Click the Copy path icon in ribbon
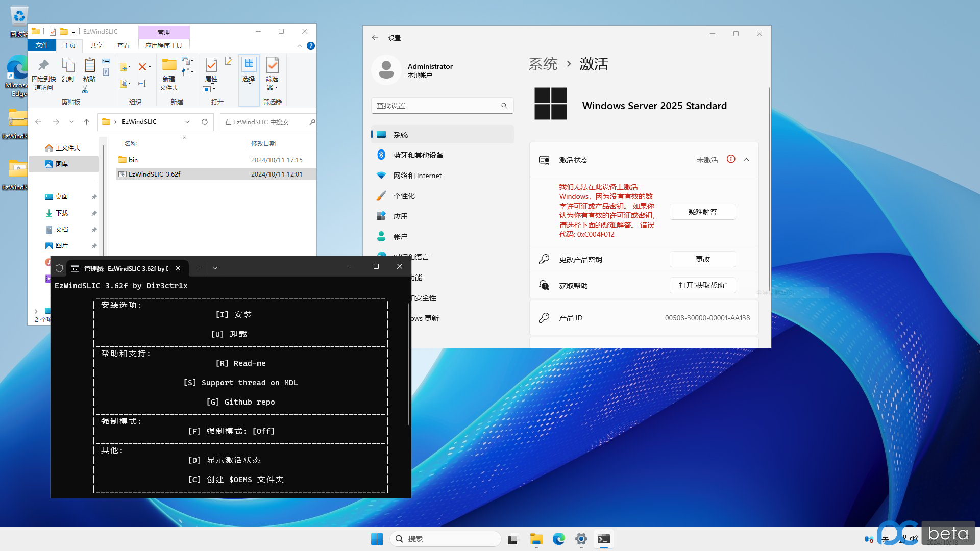Screen dimensions: 980x551 pyautogui.click(x=106, y=61)
